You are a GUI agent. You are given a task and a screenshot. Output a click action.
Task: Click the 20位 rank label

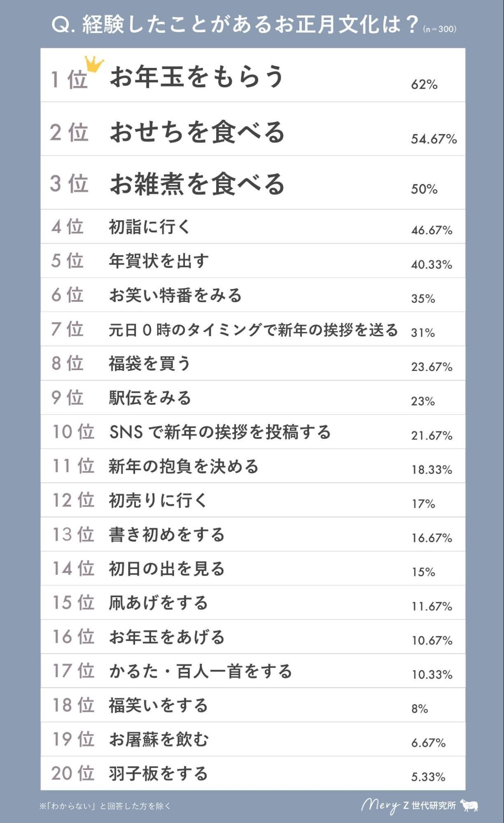73,773
